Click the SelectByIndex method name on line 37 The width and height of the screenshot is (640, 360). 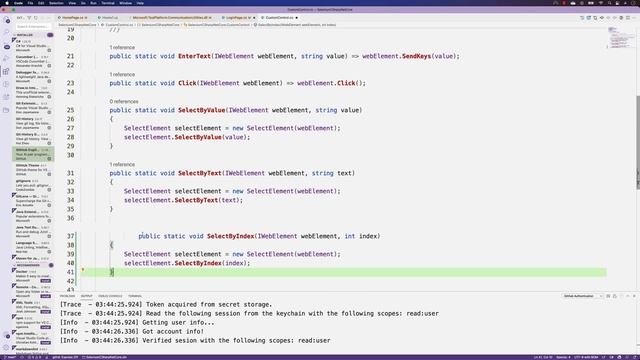tap(230, 236)
